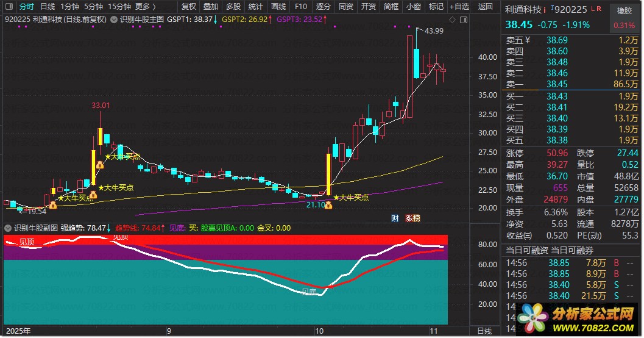Open the 日线 period selector at bottom right
The height and width of the screenshot is (338, 644).
point(484,331)
